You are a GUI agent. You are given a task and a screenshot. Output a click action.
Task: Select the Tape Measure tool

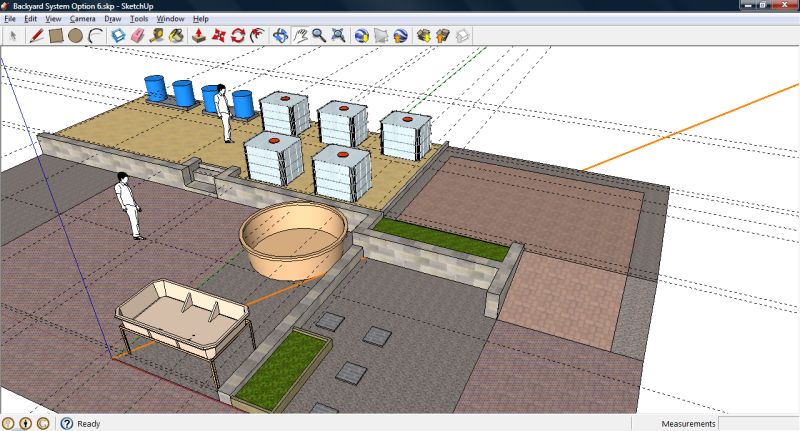[157, 36]
